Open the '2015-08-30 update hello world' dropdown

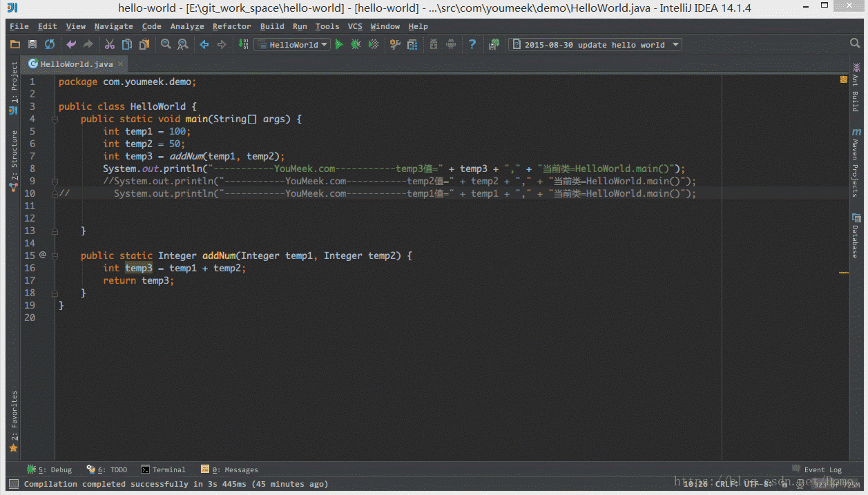point(595,45)
